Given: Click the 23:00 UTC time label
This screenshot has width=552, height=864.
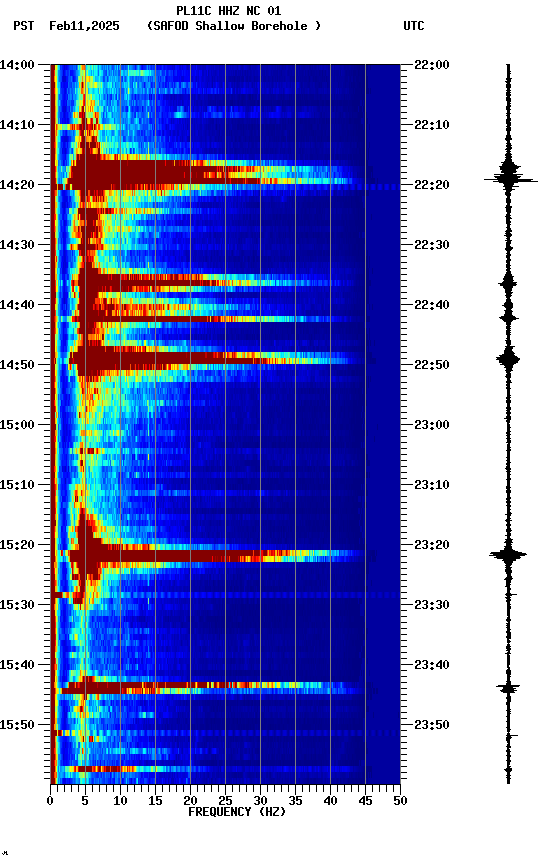Looking at the screenshot, I should coord(432,425).
